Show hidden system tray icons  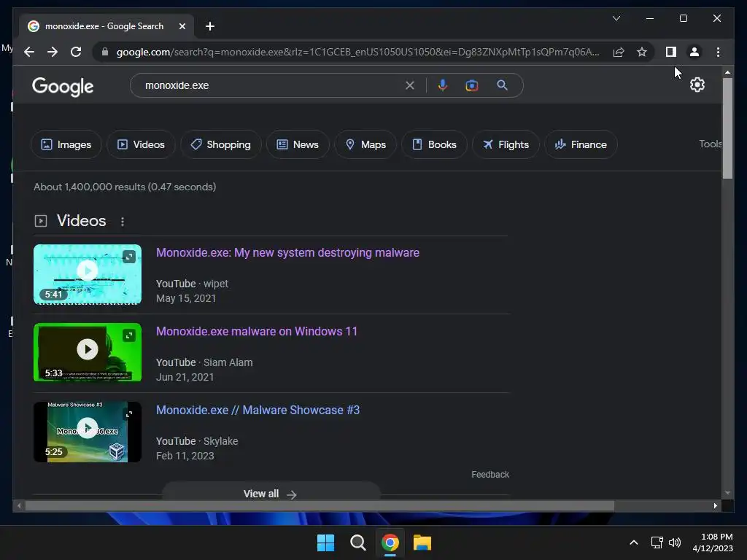click(x=634, y=542)
